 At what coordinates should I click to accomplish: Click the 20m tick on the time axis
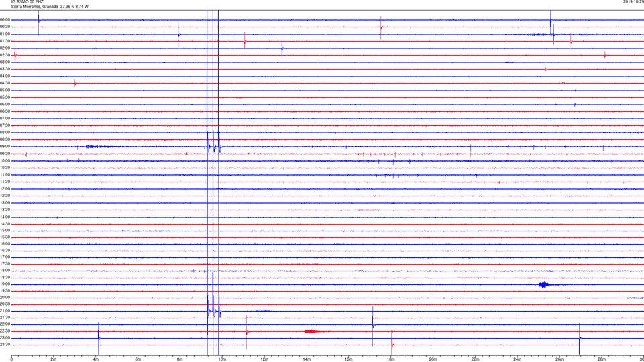point(433,359)
